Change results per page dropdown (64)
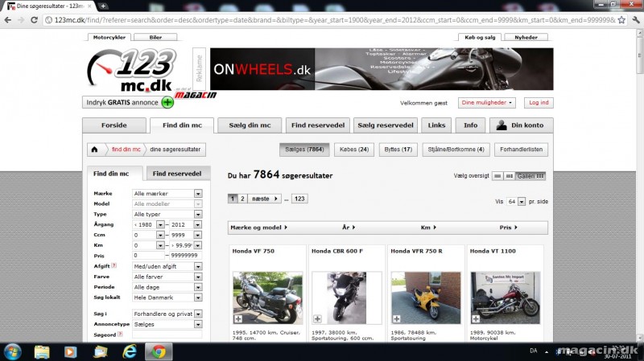 point(515,202)
